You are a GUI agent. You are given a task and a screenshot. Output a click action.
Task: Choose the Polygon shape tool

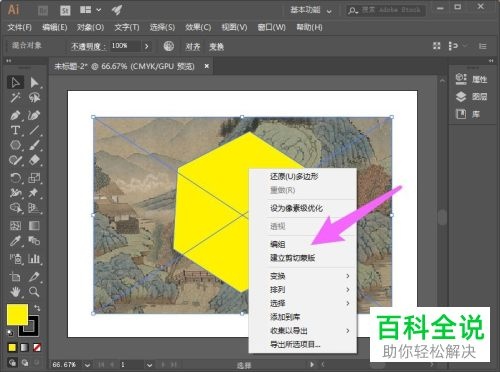tap(15, 145)
